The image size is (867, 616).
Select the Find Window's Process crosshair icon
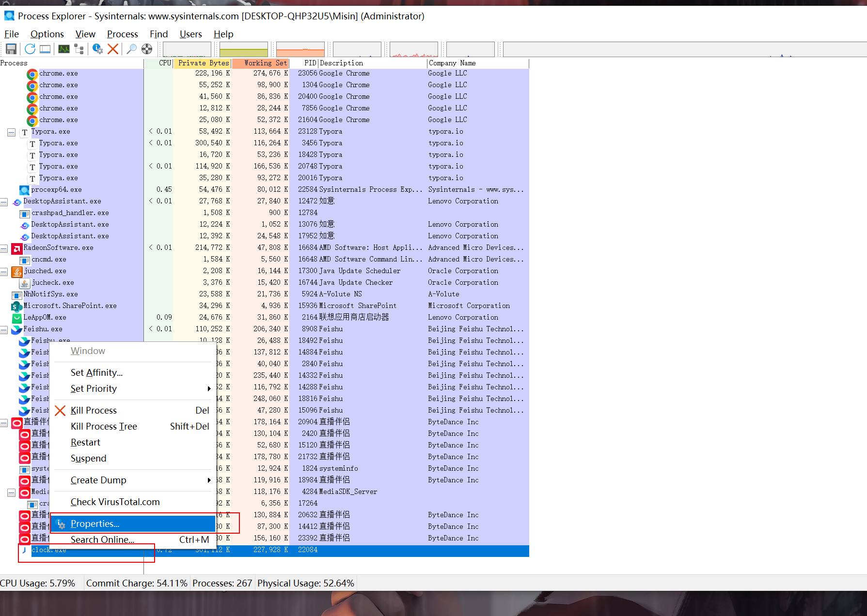point(147,49)
